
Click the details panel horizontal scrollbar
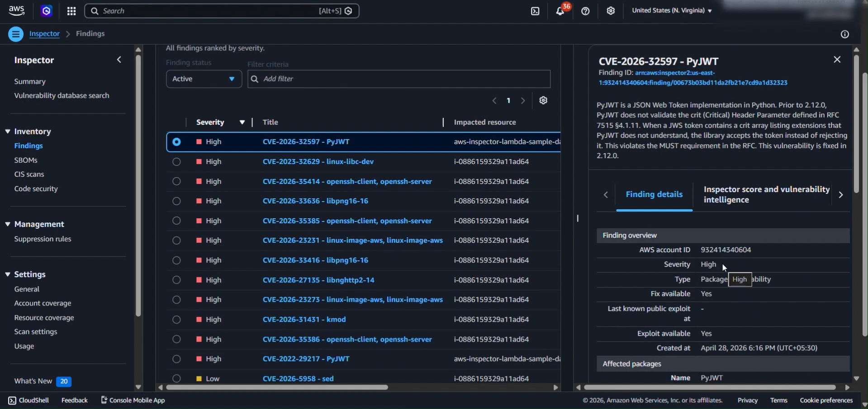pos(709,387)
